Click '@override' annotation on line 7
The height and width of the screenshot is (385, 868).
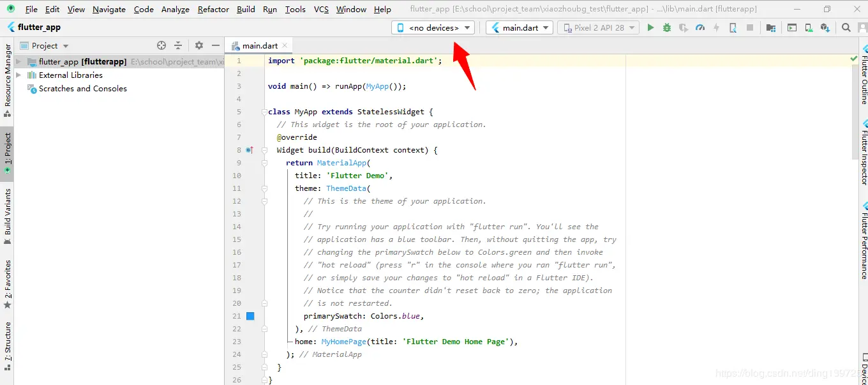click(x=297, y=137)
